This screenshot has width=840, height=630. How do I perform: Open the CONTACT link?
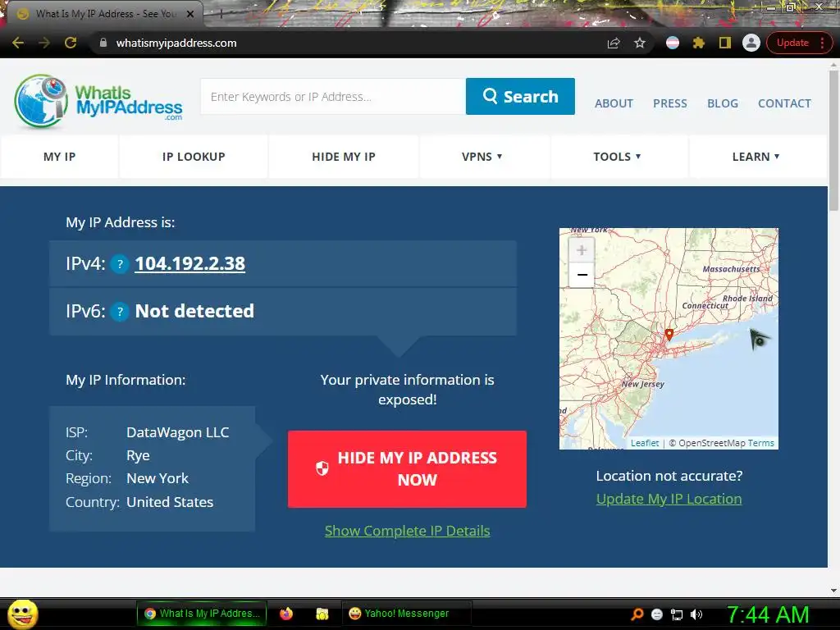pyautogui.click(x=784, y=103)
